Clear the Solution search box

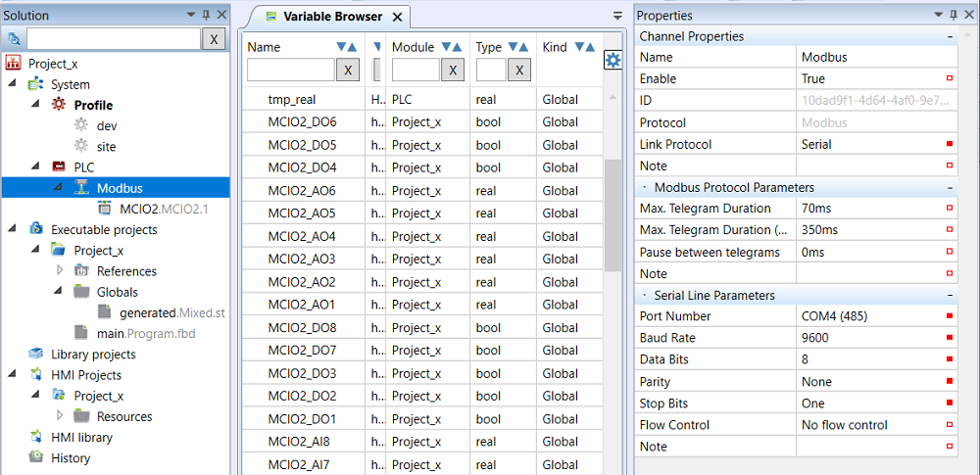coord(213,39)
